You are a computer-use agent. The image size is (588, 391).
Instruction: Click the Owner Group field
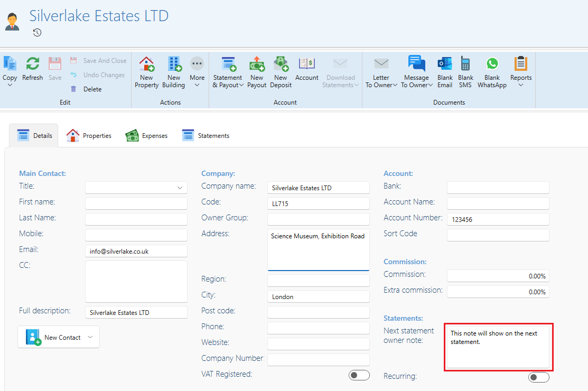319,219
